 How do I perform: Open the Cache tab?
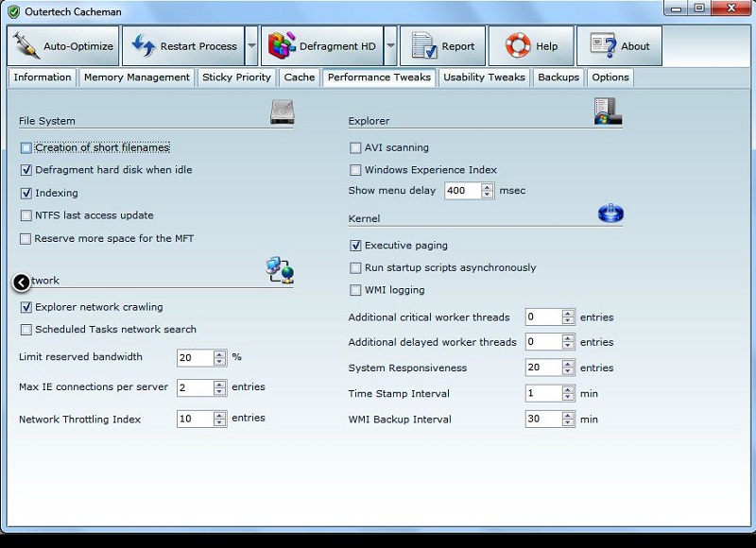(x=299, y=77)
